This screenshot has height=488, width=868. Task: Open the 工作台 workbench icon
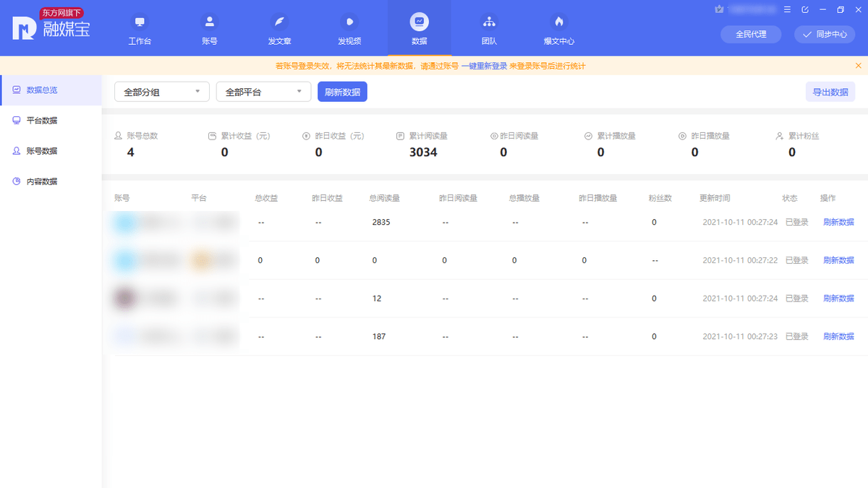[x=140, y=22]
